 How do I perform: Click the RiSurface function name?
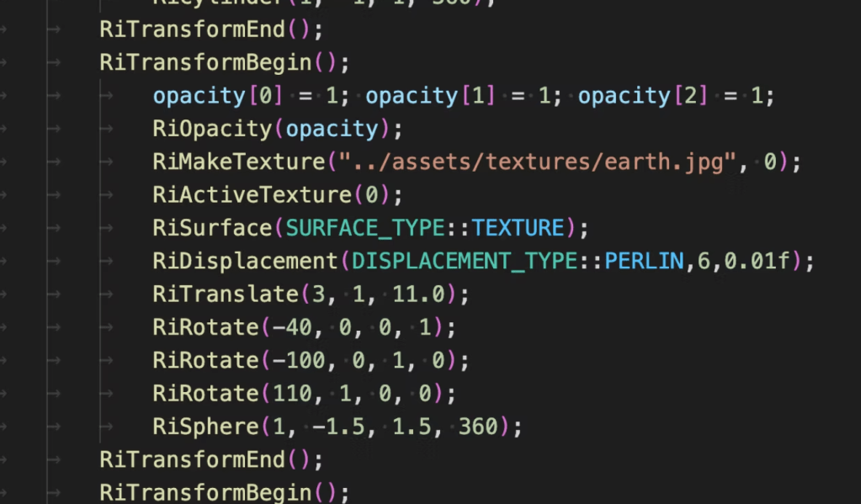point(213,228)
